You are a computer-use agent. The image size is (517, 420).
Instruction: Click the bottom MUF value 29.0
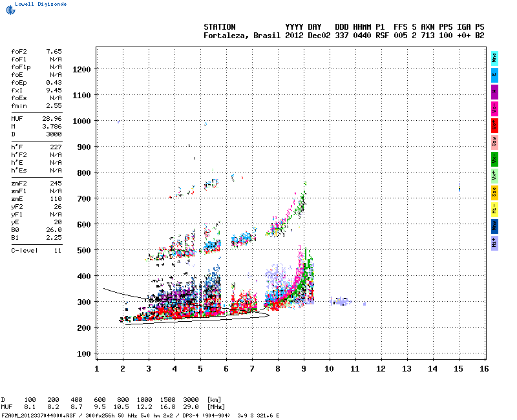[191, 407]
